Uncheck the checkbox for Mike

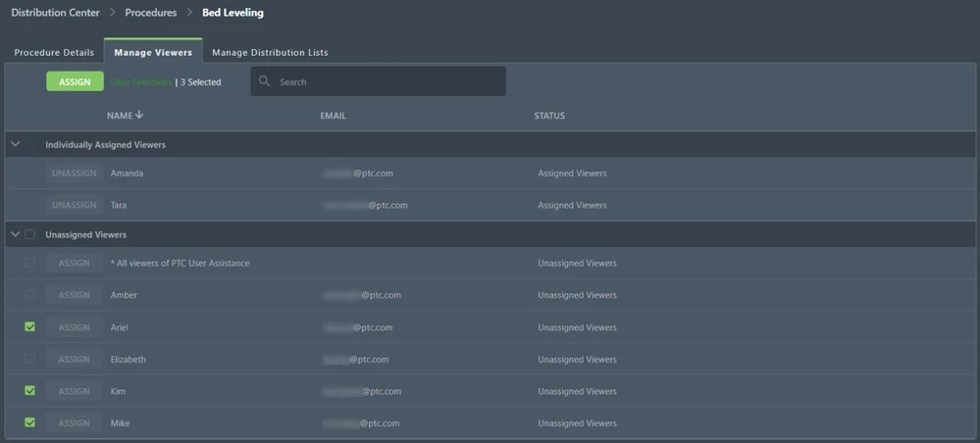29,423
